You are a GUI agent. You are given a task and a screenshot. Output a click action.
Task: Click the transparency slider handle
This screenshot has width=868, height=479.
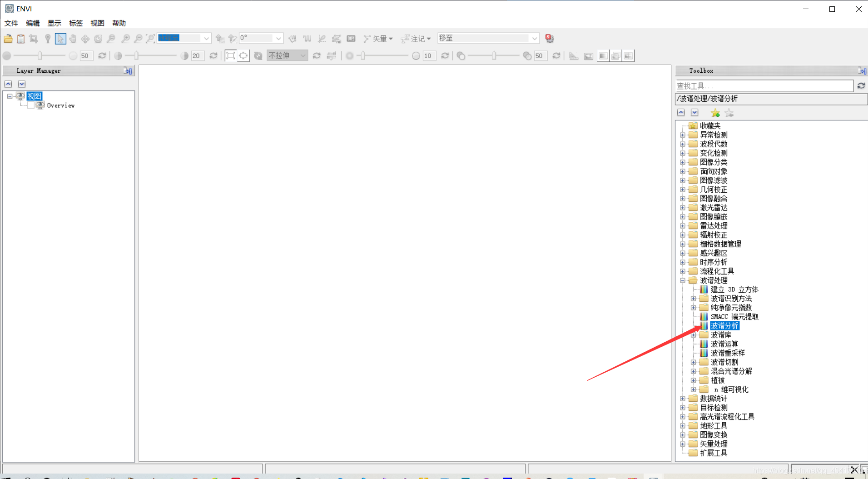(494, 55)
